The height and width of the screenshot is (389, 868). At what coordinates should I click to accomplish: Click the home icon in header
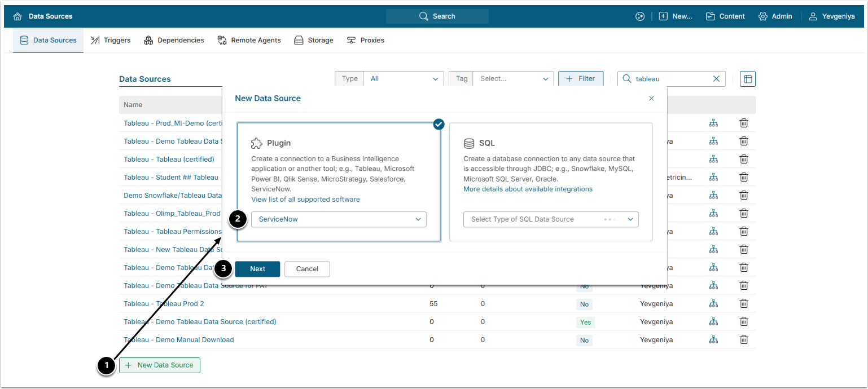[x=17, y=16]
